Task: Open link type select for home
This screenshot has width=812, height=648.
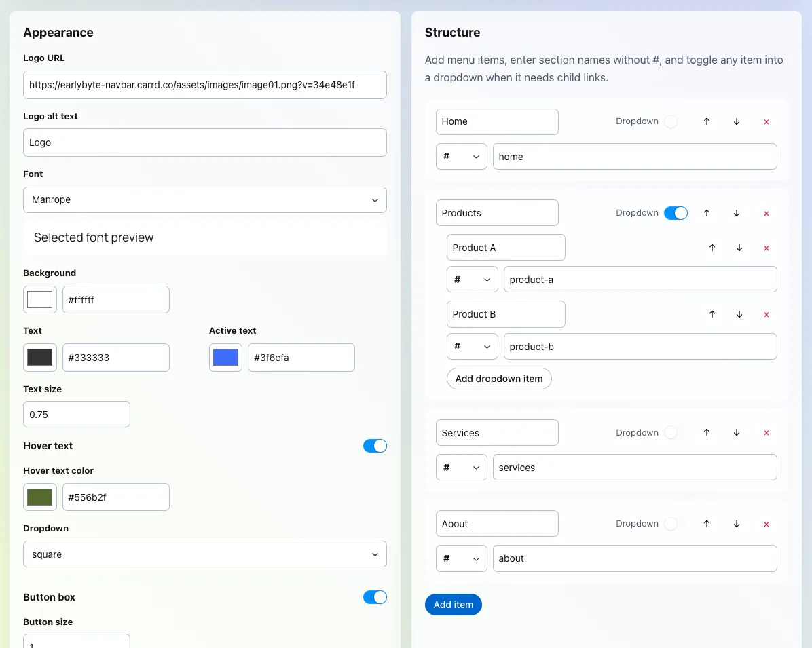Action: coord(462,156)
